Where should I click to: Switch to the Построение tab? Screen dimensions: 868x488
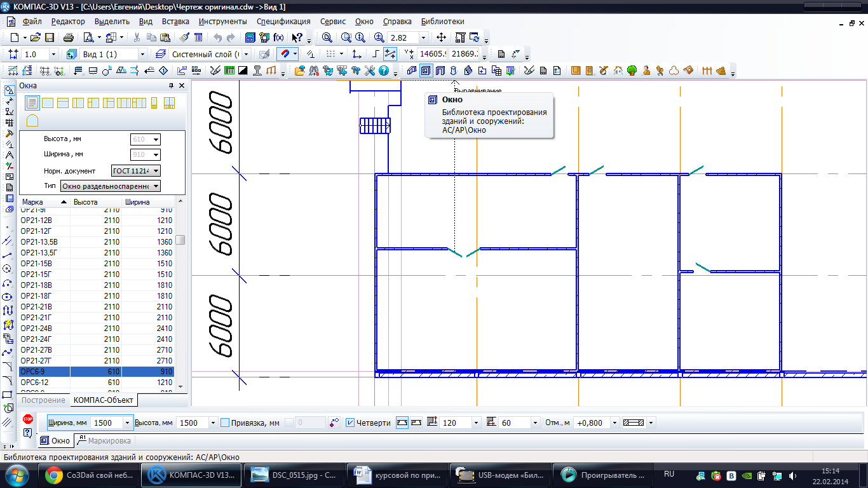43,400
